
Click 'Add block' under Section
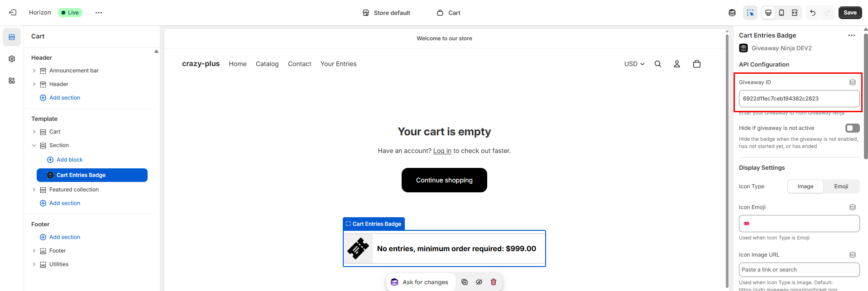click(x=69, y=160)
